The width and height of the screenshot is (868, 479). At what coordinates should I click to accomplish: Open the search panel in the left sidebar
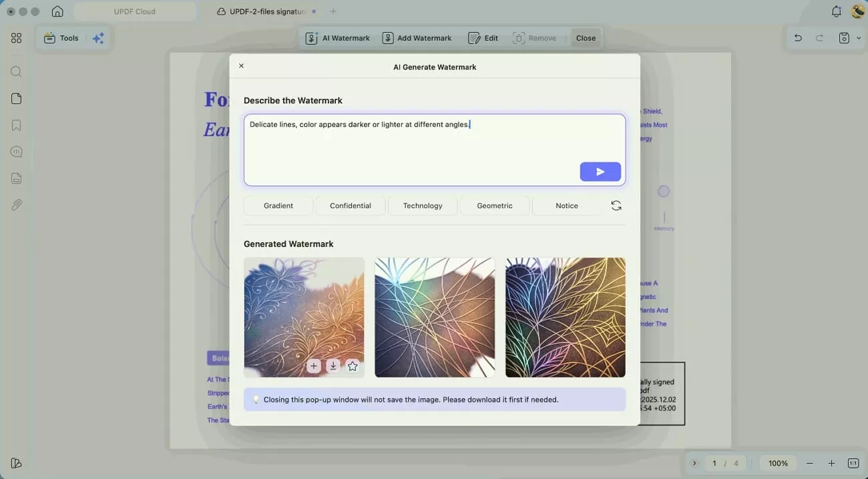coord(16,71)
